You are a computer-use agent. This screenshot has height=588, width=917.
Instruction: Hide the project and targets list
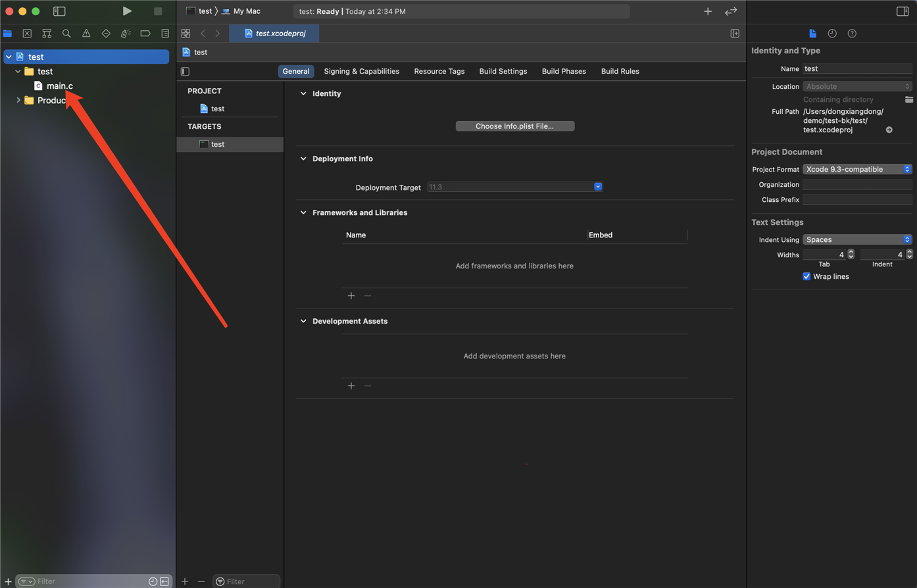pyautogui.click(x=186, y=71)
